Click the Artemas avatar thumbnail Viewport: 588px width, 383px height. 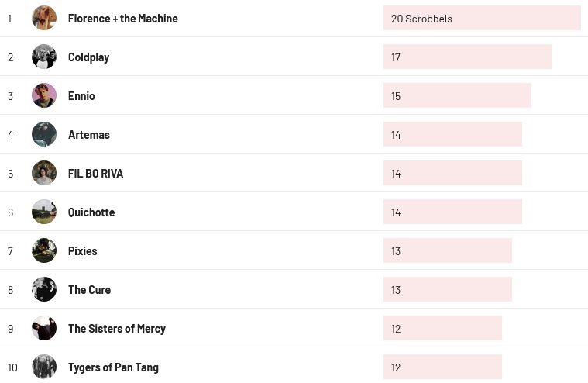pyautogui.click(x=44, y=134)
